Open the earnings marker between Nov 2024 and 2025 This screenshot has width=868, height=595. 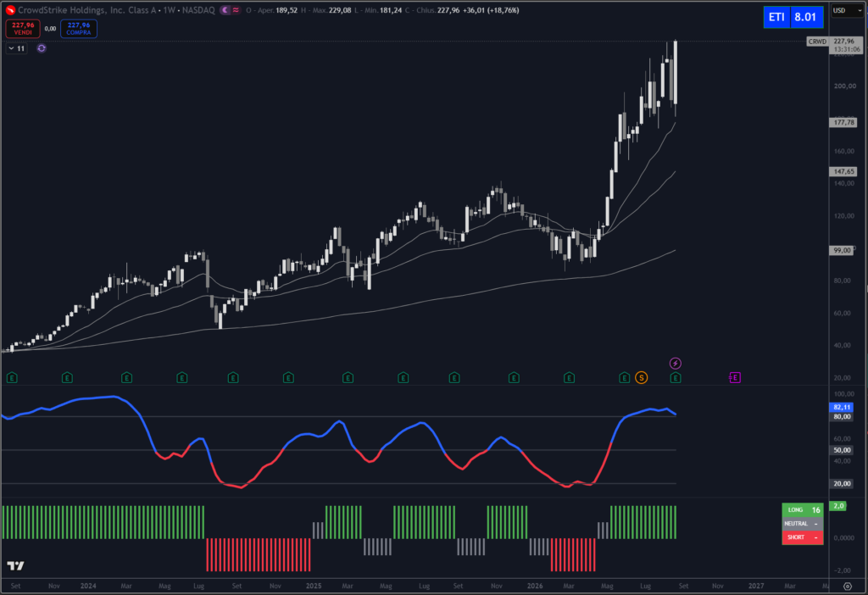tap(288, 377)
